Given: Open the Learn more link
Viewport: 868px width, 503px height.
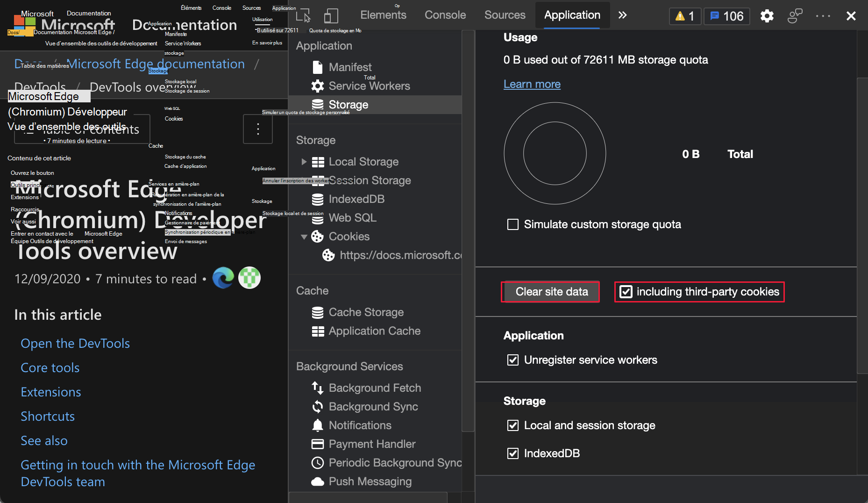Looking at the screenshot, I should 532,84.
